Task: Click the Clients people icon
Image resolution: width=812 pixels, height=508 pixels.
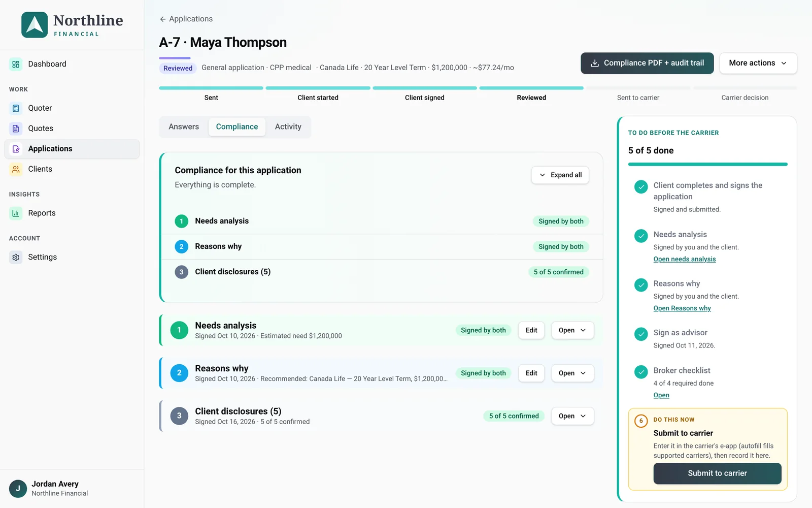Action: tap(16, 169)
